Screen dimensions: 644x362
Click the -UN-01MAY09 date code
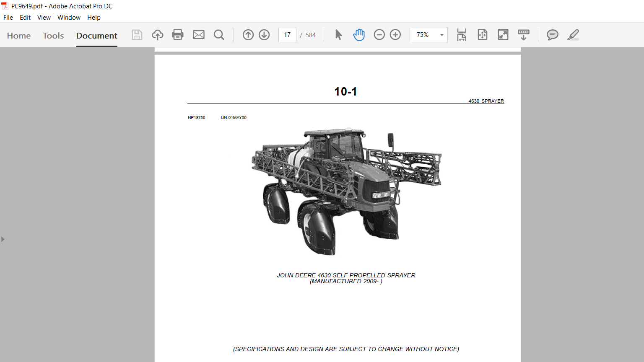pyautogui.click(x=233, y=118)
